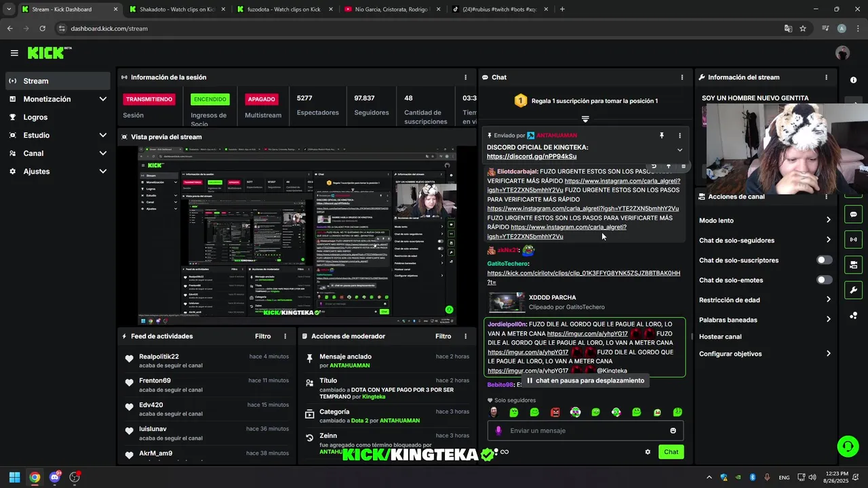Open Logros in left sidebar
This screenshot has width=868, height=488.
[x=58, y=117]
